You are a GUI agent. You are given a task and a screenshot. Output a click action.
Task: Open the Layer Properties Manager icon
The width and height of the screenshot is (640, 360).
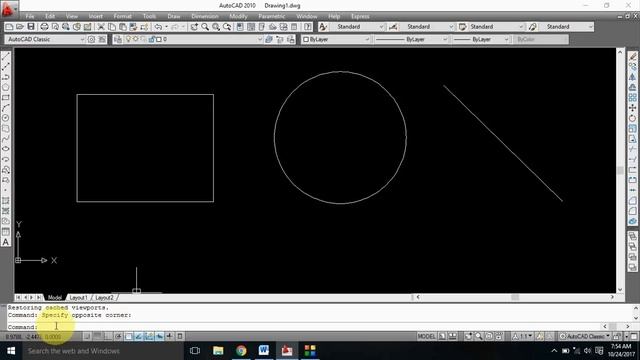tap(118, 39)
